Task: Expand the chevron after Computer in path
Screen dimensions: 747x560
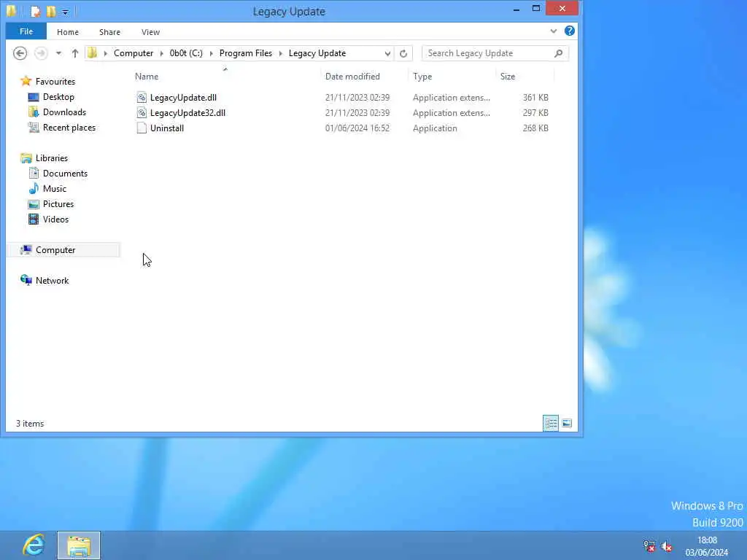Action: pos(161,53)
